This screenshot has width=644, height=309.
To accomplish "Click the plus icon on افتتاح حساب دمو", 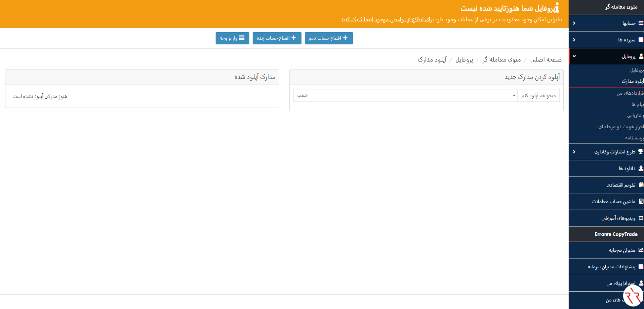I will pos(345,38).
